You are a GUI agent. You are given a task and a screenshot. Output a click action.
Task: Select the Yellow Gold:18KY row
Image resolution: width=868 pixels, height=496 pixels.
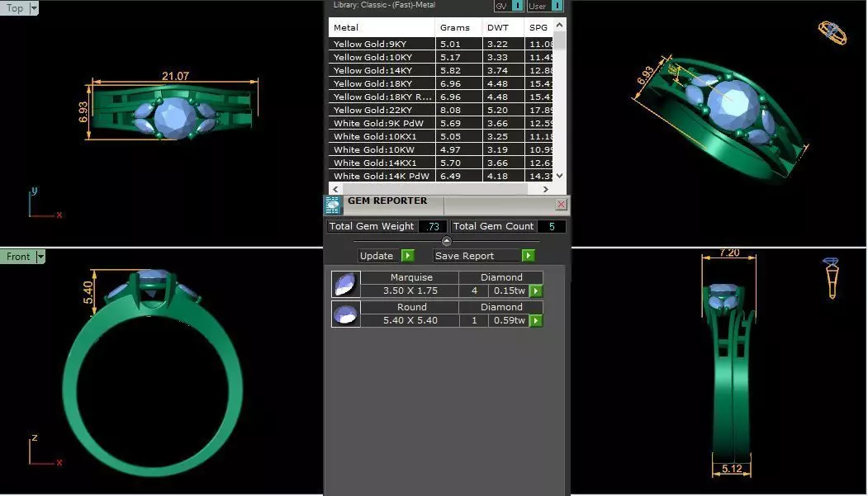(x=441, y=83)
